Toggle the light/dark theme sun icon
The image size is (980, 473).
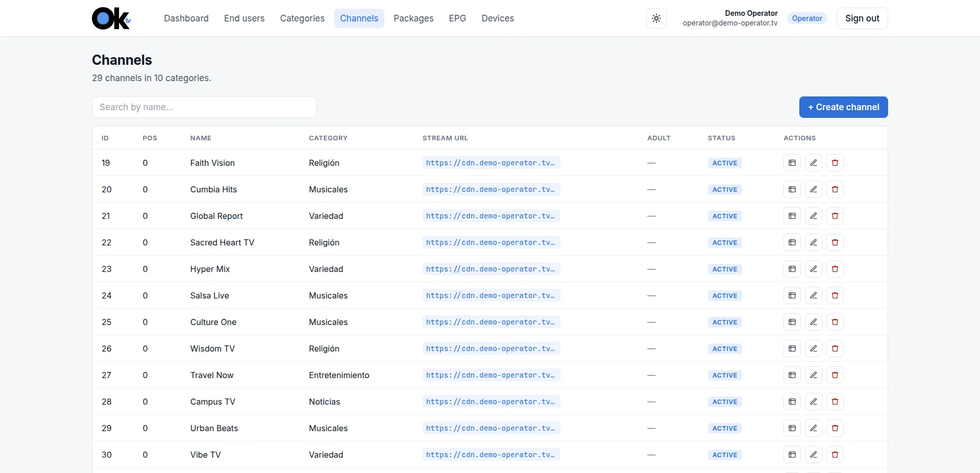tap(656, 18)
